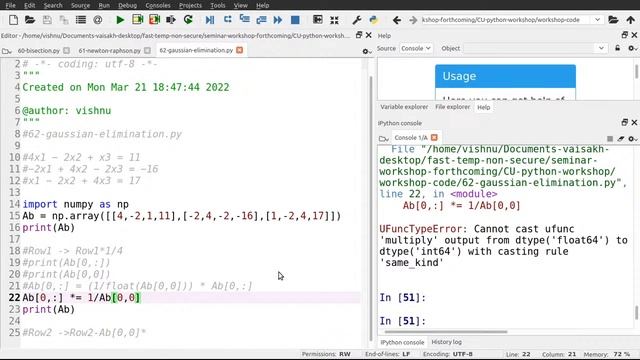
Task: Open the editor tab browse dropdown
Action: [7, 51]
